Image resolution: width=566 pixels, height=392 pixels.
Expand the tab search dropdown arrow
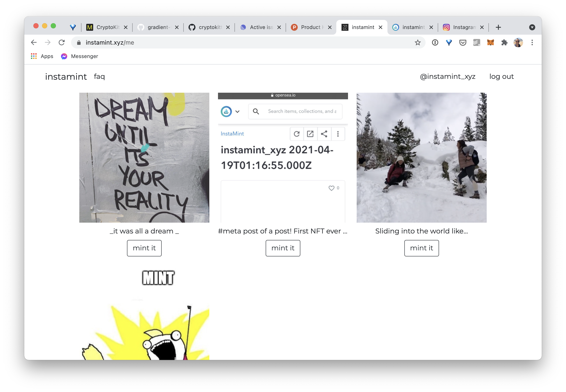[x=532, y=27]
